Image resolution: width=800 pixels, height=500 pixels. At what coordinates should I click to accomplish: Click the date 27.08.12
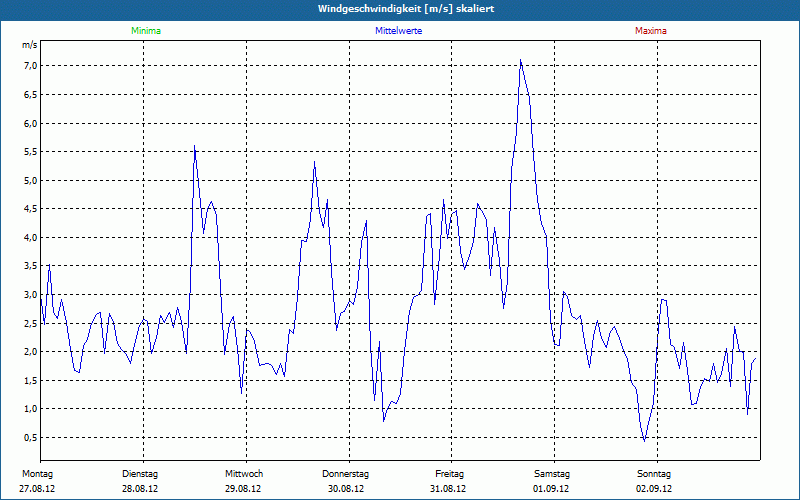pos(37,489)
